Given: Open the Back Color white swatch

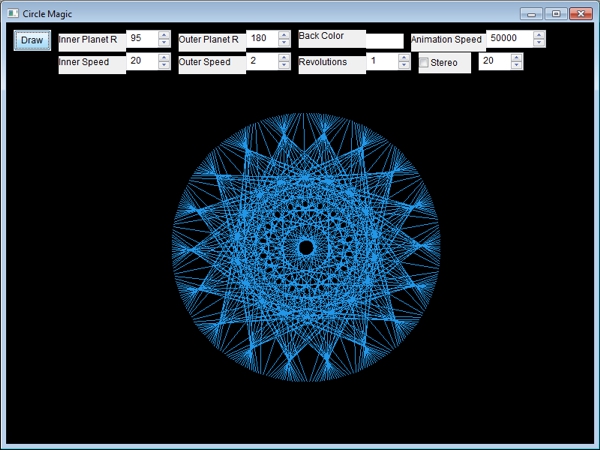Looking at the screenshot, I should point(385,41).
